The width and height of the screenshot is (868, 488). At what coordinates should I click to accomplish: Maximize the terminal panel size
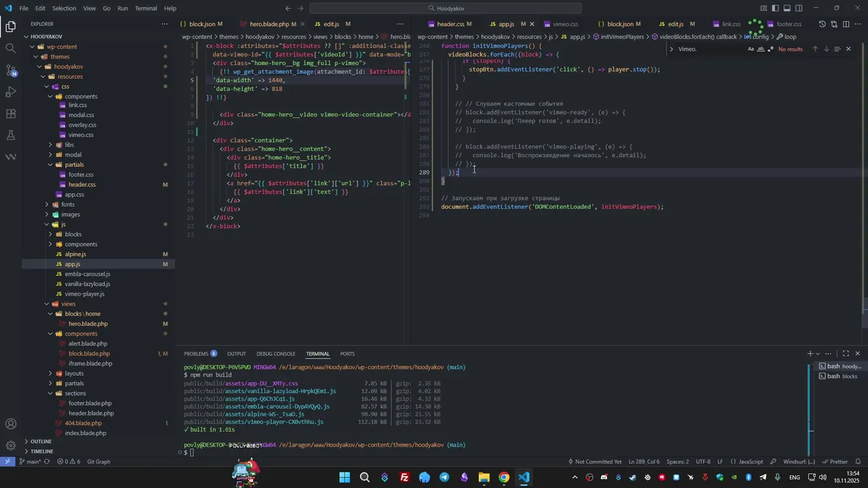pos(846,353)
